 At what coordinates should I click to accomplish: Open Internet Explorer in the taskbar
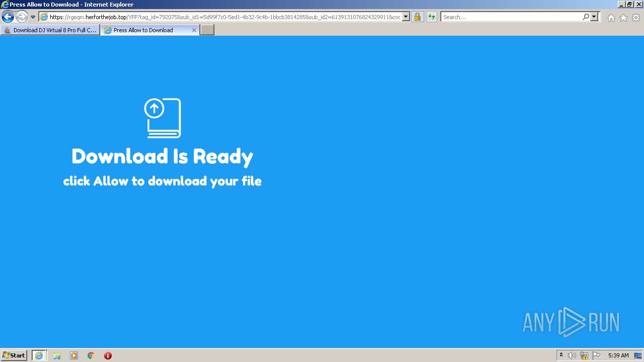pyautogui.click(x=39, y=355)
